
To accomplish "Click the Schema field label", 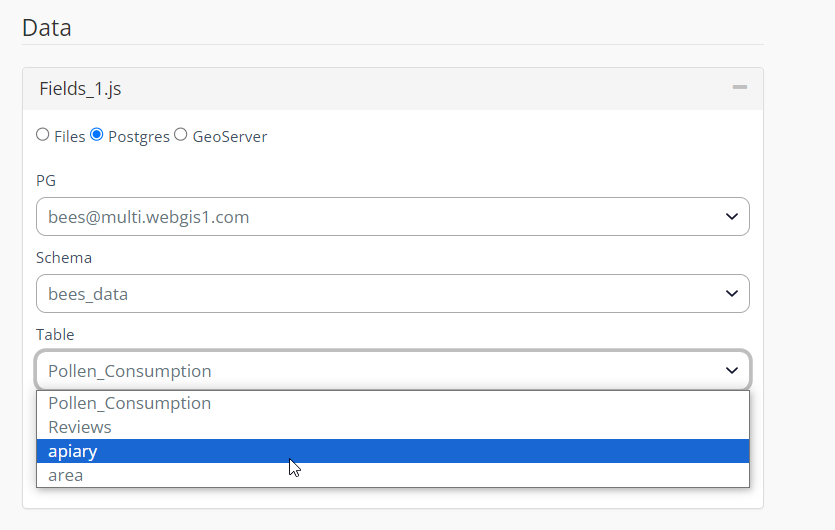I will (64, 257).
